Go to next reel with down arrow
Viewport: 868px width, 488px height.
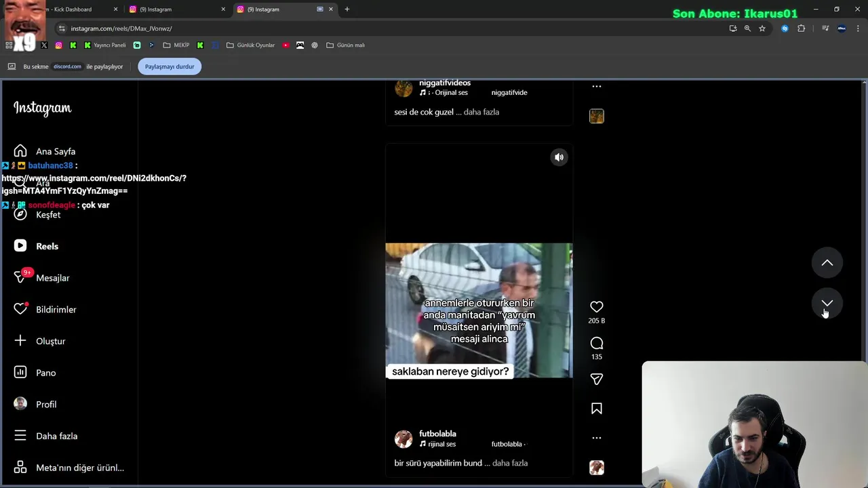pyautogui.click(x=827, y=303)
